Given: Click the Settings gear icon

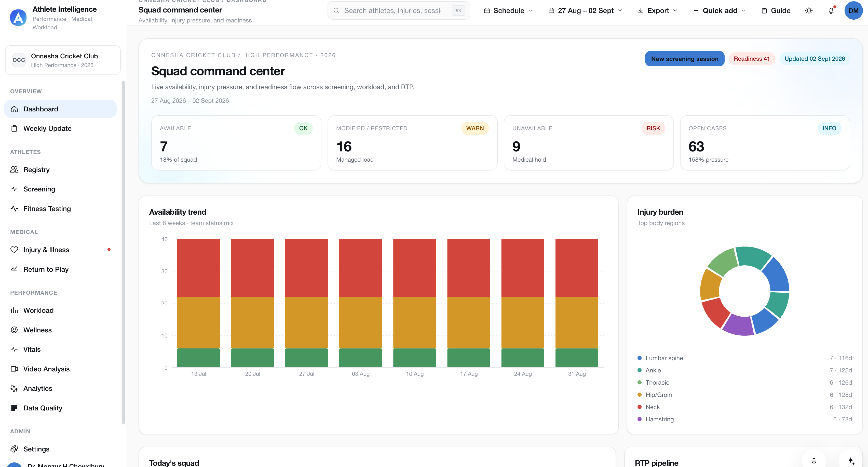Looking at the screenshot, I should pyautogui.click(x=14, y=449).
